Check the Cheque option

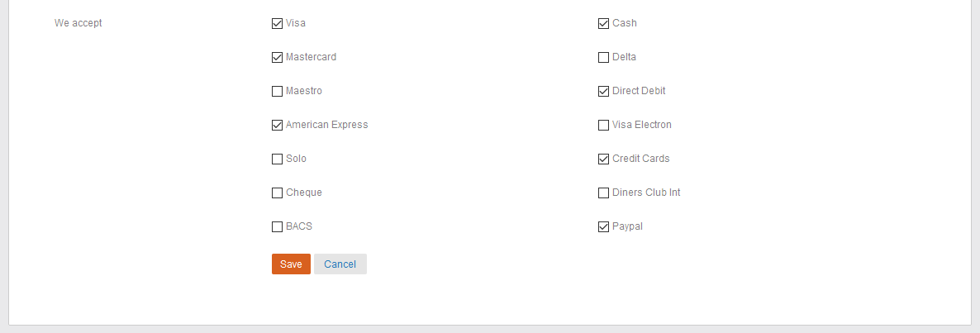pyautogui.click(x=277, y=193)
